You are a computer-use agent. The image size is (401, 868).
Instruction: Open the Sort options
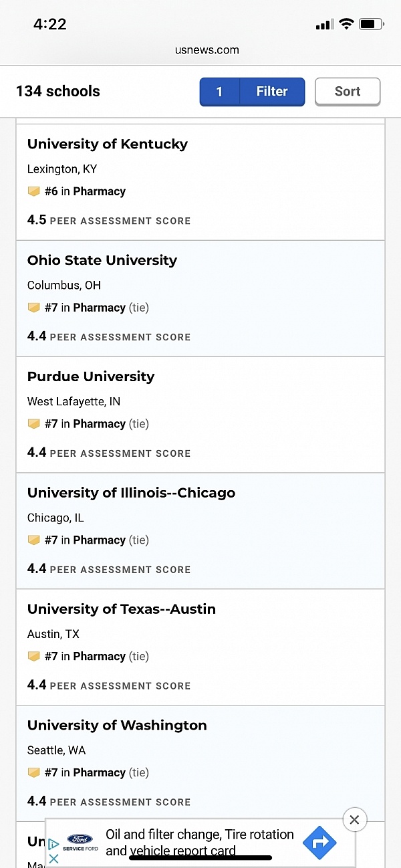click(x=348, y=92)
